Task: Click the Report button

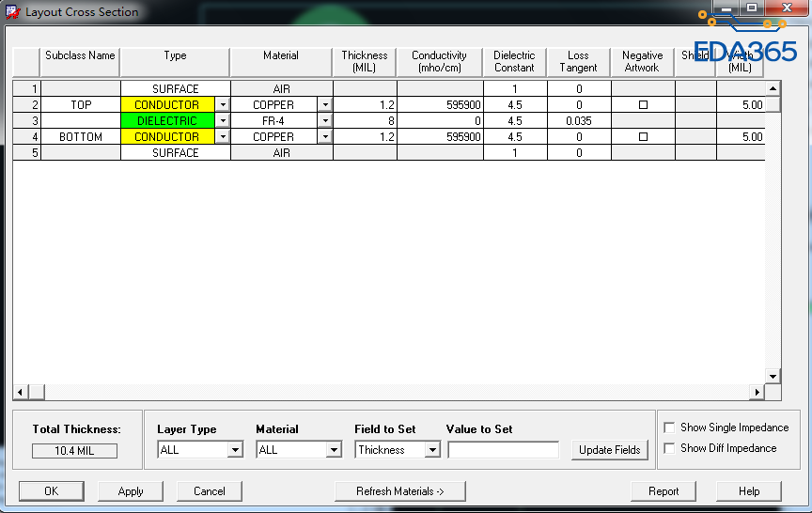Action: click(x=664, y=491)
